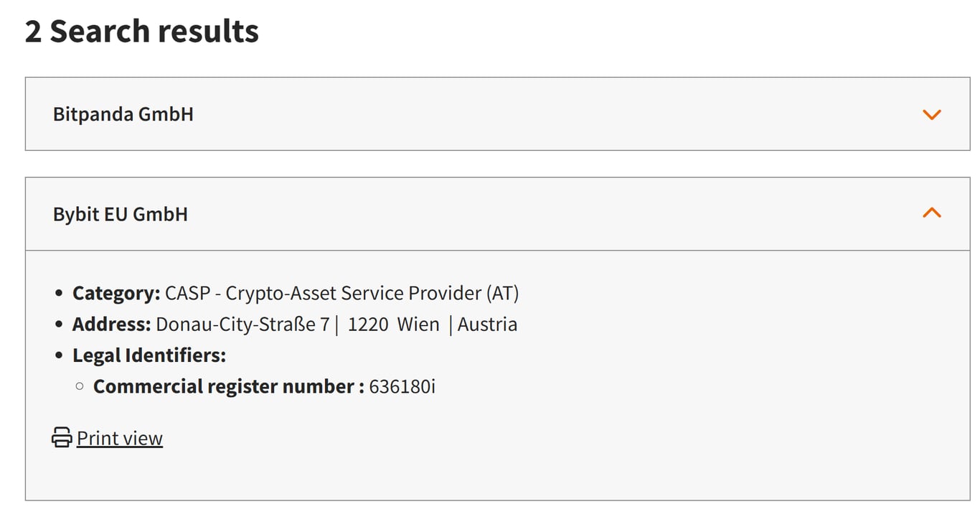Viewport: 980px width, 517px height.
Task: Click the orange chevron on Bitpanda GmbH row
Action: pos(932,114)
